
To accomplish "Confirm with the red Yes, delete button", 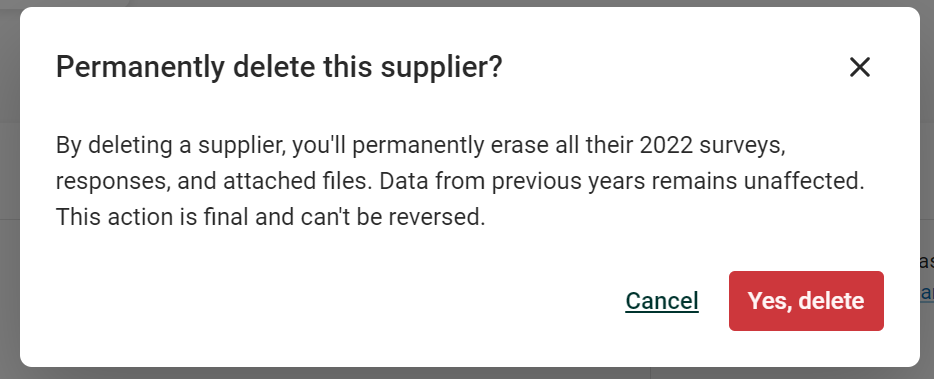I will pos(806,301).
